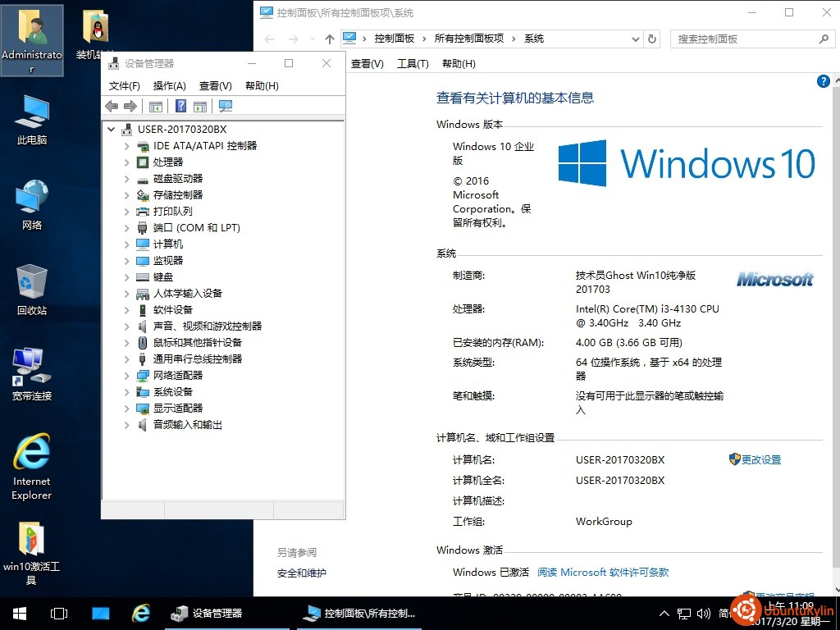840x630 pixels.
Task: Click the 搜索控制面板 search field
Action: click(x=742, y=39)
